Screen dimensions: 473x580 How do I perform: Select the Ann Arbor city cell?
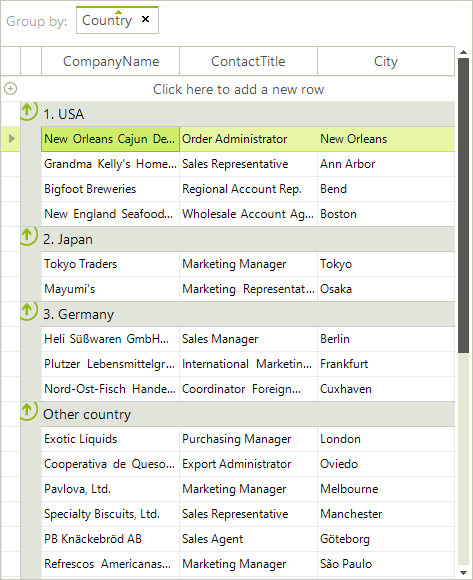tap(386, 164)
